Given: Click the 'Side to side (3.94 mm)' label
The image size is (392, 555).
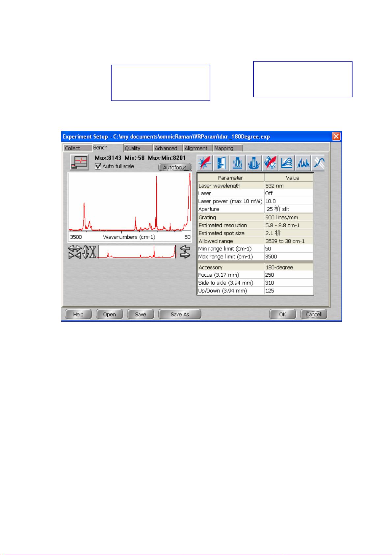Looking at the screenshot, I should tap(225, 283).
